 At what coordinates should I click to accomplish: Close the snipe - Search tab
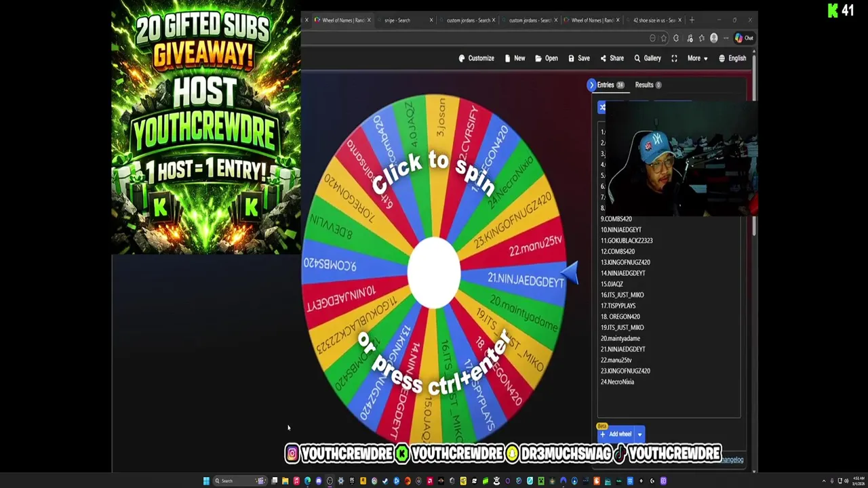[431, 20]
